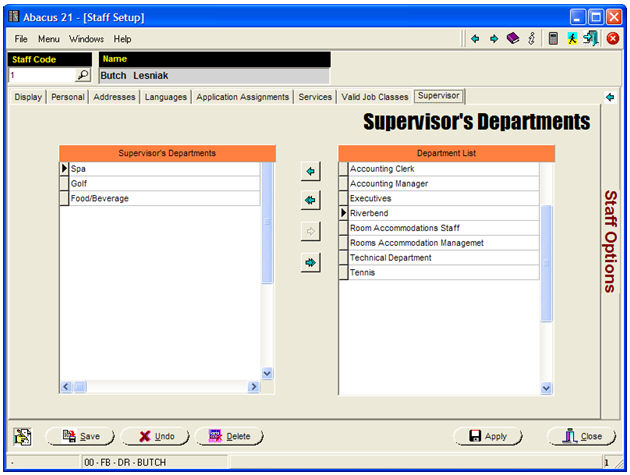630x475 pixels.
Task: Click the info icon in toolbar
Action: [532, 39]
